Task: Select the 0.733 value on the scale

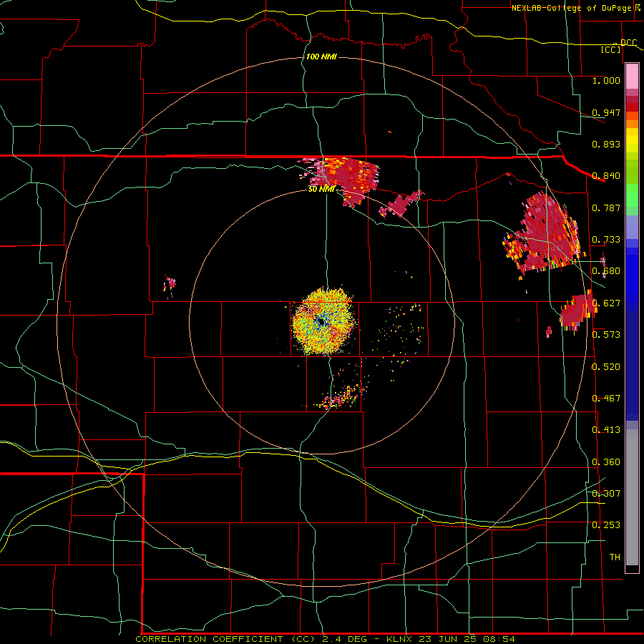Action: 606,240
